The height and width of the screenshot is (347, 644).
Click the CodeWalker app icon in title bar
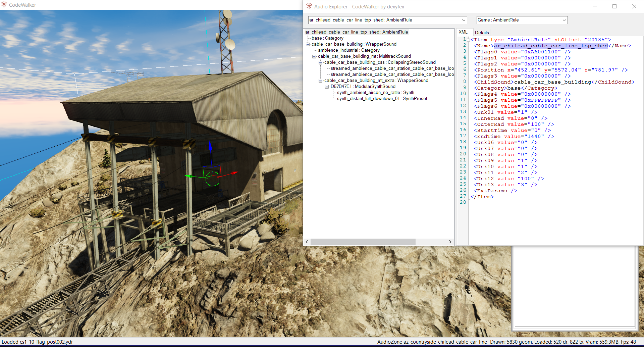pos(4,5)
